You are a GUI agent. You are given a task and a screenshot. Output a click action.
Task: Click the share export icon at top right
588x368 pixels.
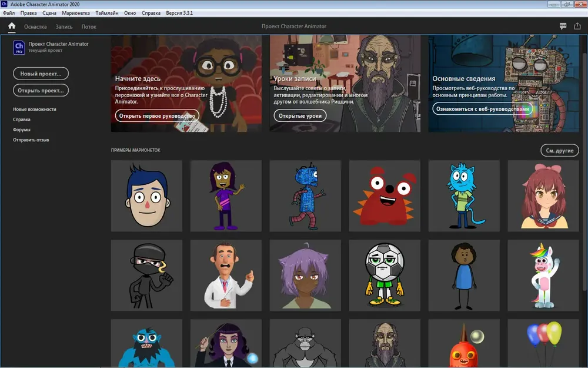pyautogui.click(x=577, y=26)
